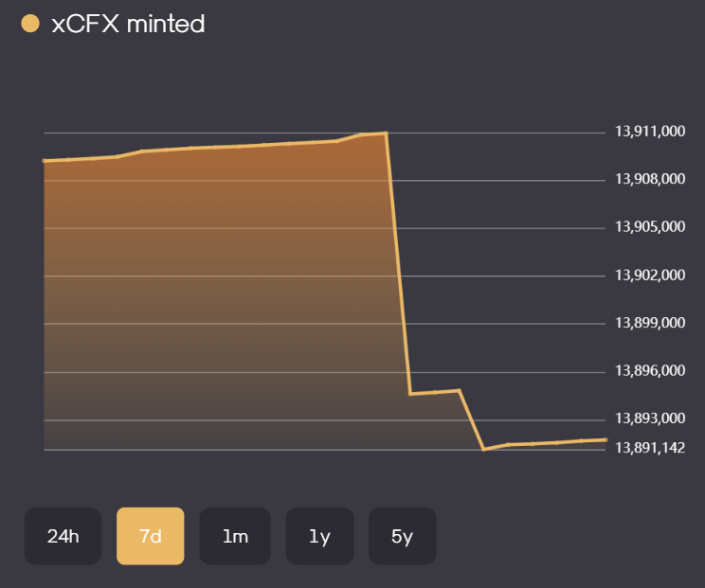Click the minimum value label 13,891,142
The width and height of the screenshot is (705, 588).
coord(650,448)
